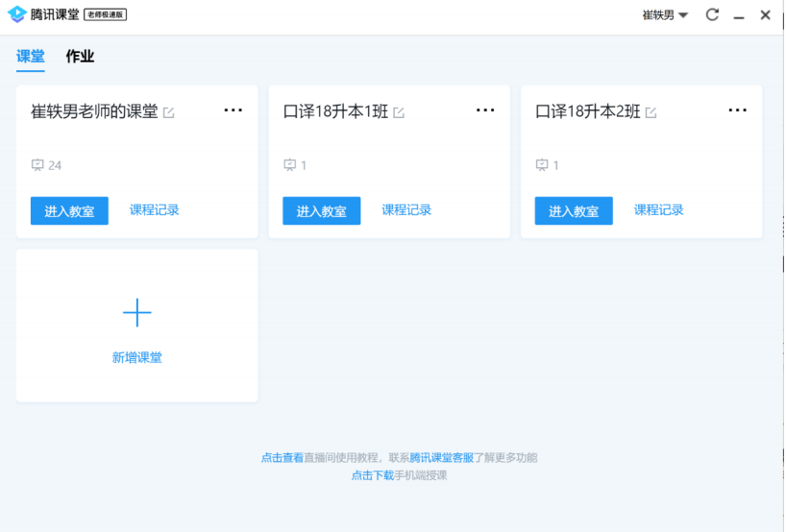Open 课程记录 for 口译18升本1班
The image size is (786, 532).
[406, 210]
